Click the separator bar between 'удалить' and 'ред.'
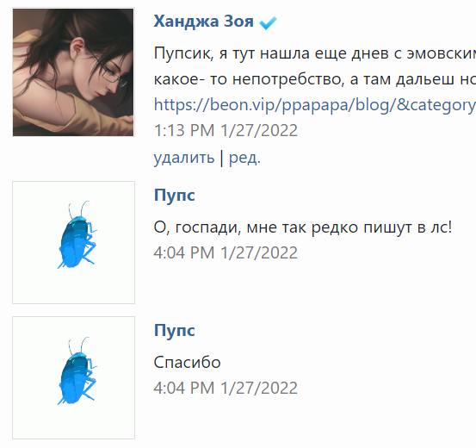The height and width of the screenshot is (448, 476). [x=221, y=158]
